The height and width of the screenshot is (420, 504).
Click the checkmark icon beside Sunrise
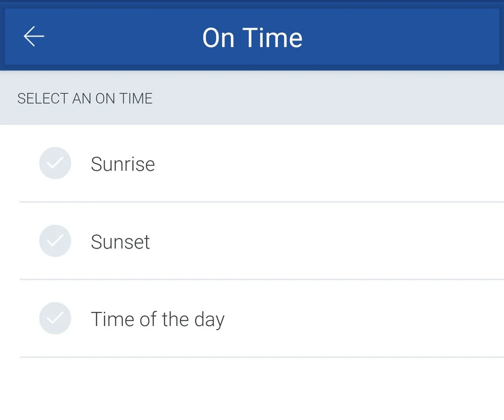(55, 163)
